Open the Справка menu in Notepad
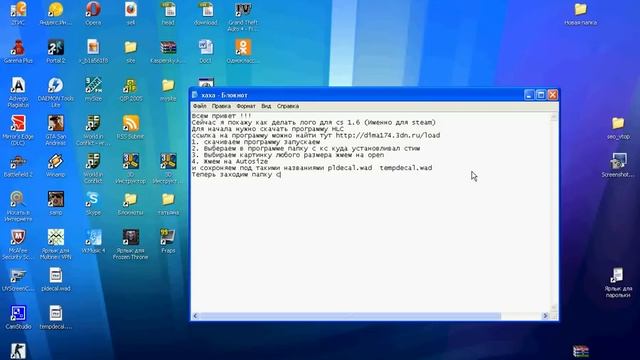 (288, 106)
